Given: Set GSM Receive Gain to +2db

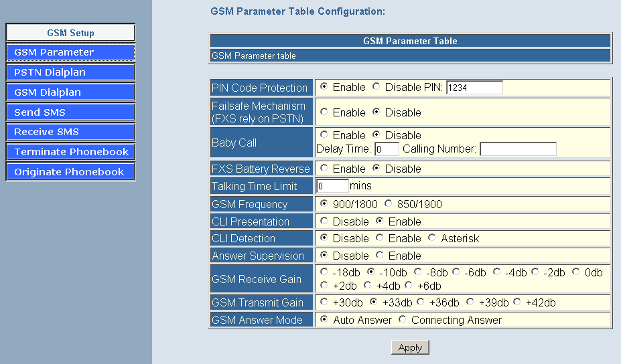Looking at the screenshot, I should (324, 285).
